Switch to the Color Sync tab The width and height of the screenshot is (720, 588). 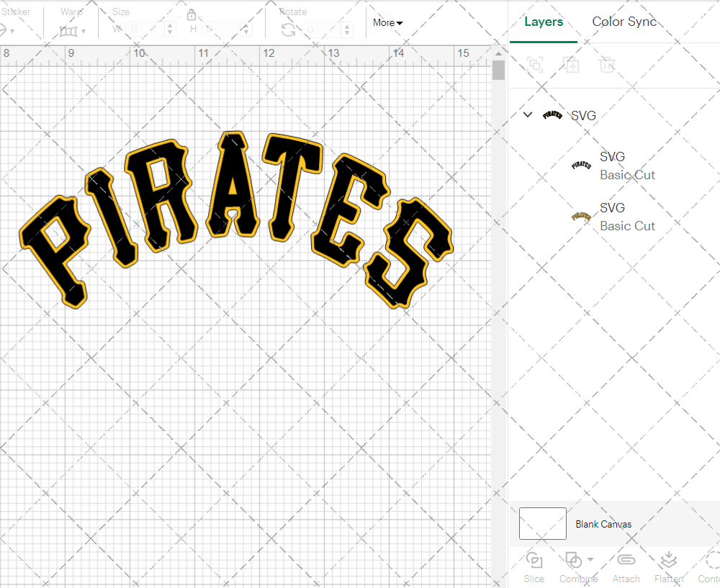pyautogui.click(x=624, y=22)
